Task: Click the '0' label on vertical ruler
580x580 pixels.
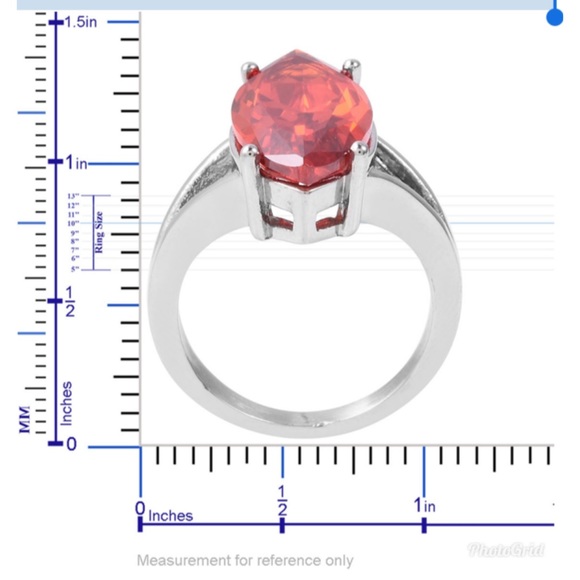Action: click(71, 444)
